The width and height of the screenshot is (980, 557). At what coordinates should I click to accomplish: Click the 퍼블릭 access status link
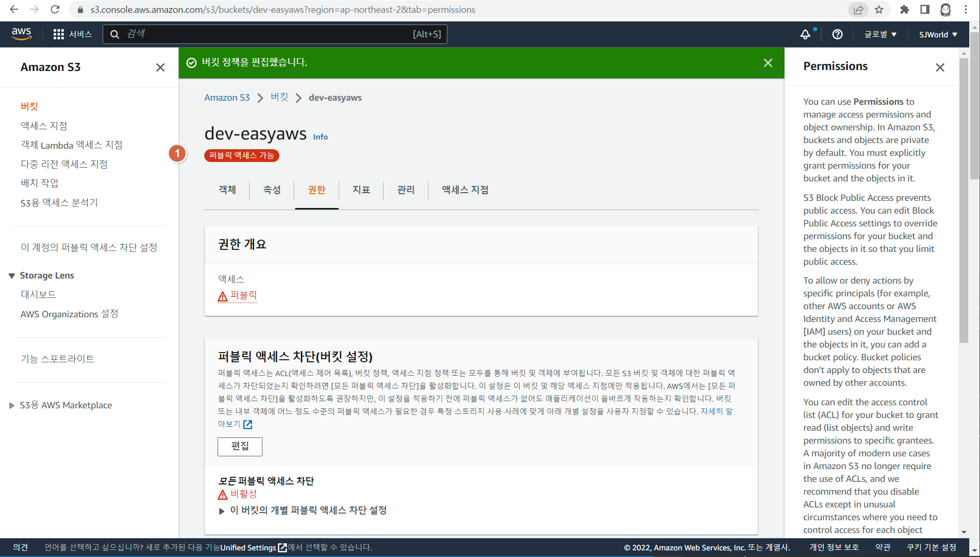point(244,296)
